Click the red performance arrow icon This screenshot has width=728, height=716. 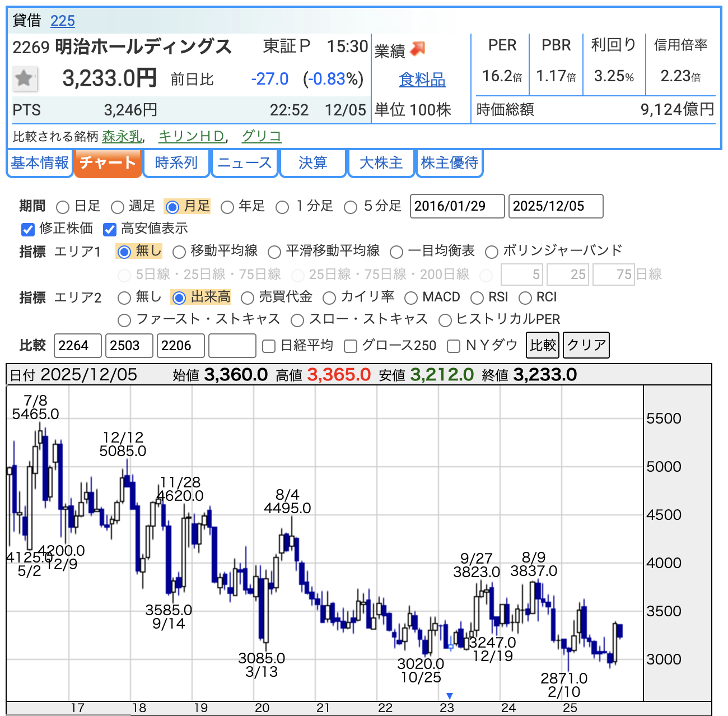coord(418,49)
